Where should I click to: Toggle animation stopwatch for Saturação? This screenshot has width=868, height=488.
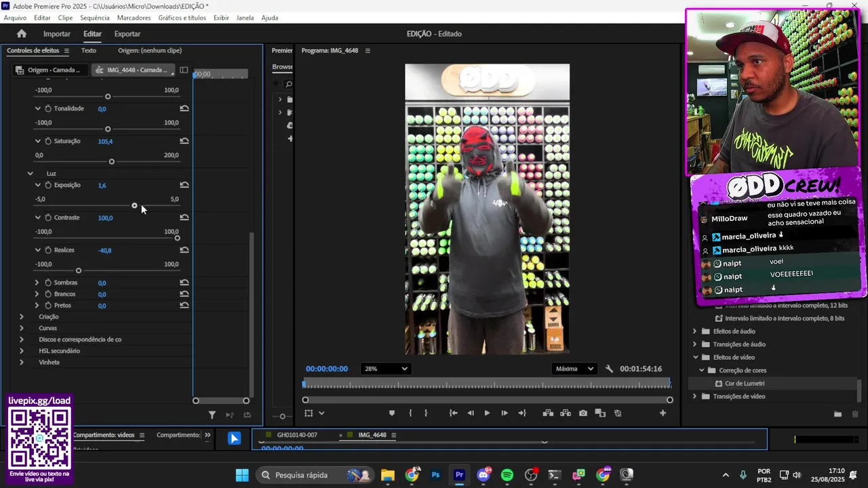point(48,141)
